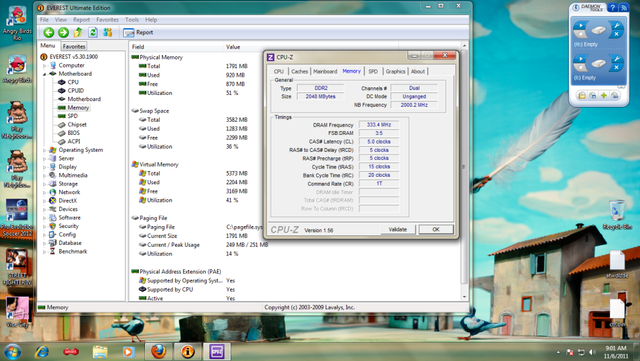640x361 pixels.
Task: Go back with the green left arrow
Action: point(49,32)
